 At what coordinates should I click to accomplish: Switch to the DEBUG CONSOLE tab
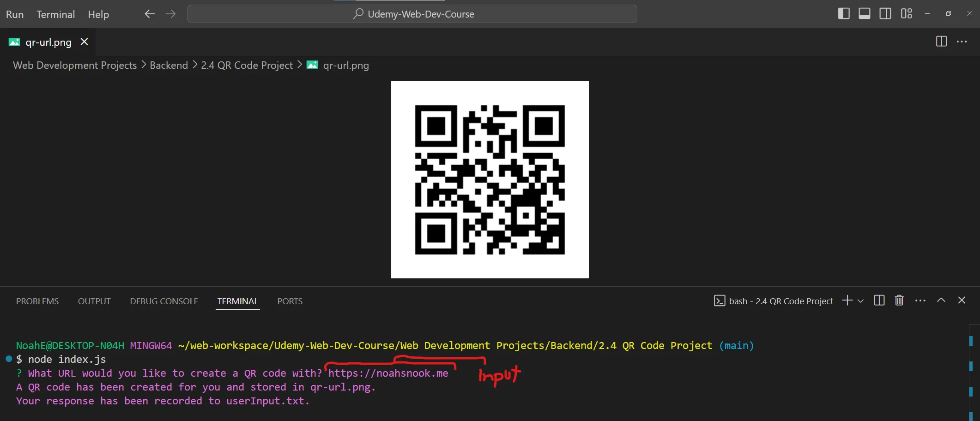164,301
